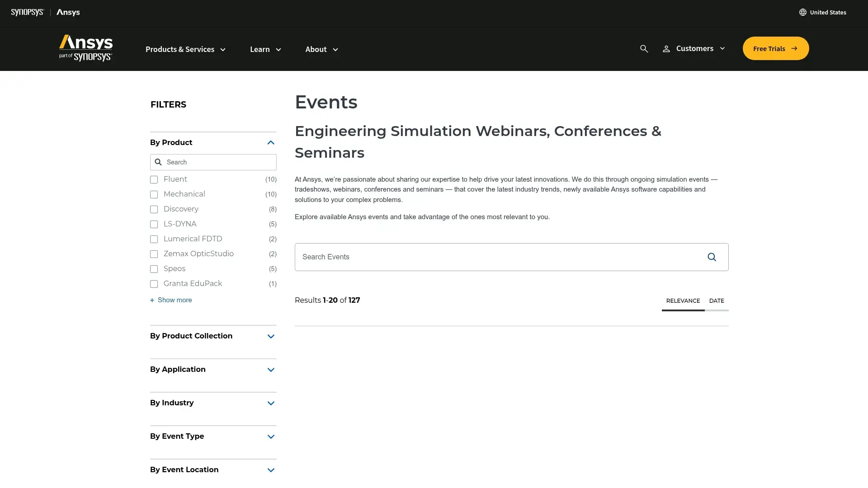Viewport: 868px width, 488px height.
Task: Open the Products & Services menu
Action: pos(185,49)
